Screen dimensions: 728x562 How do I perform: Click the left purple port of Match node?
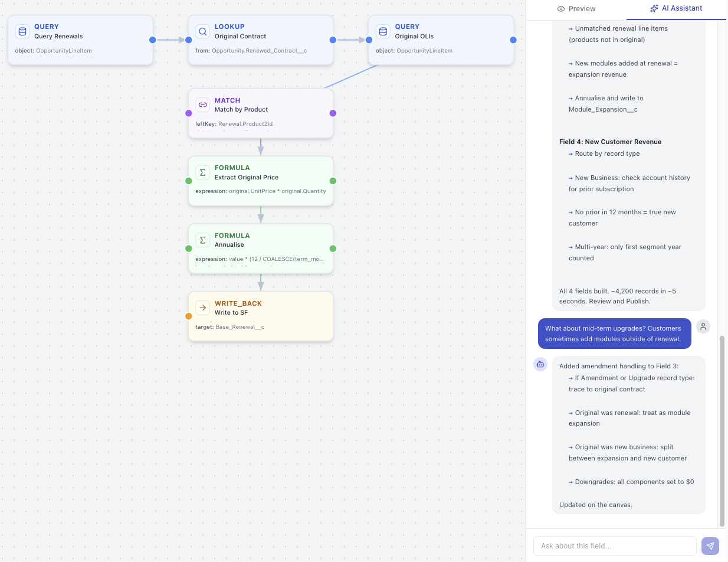pos(189,113)
